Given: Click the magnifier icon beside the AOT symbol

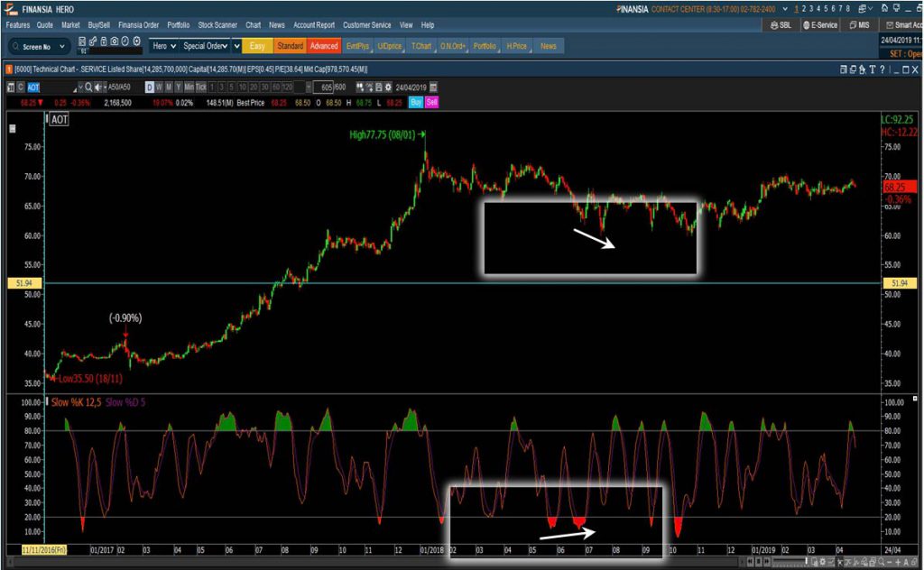Looking at the screenshot, I should tap(88, 87).
